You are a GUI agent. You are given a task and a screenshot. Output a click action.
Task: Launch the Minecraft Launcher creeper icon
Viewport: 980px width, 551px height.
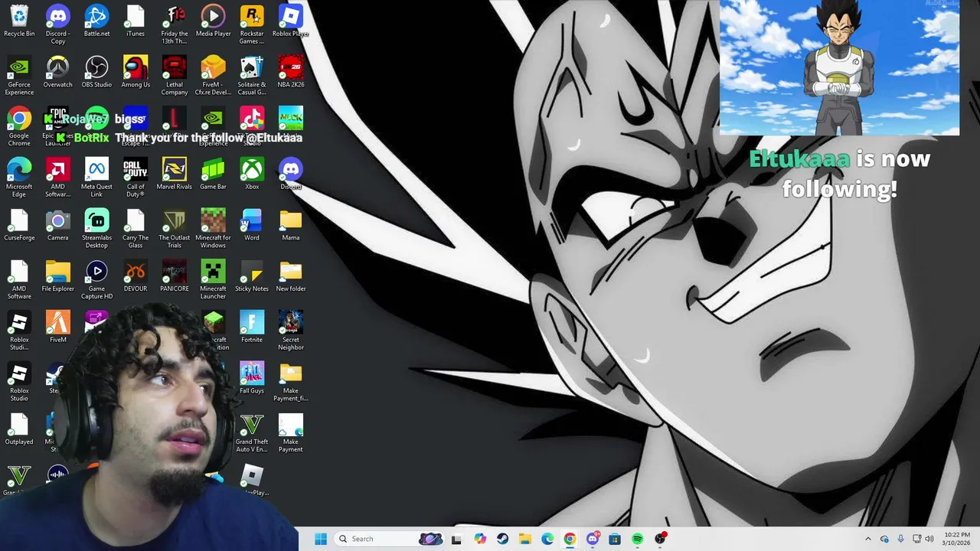213,279
